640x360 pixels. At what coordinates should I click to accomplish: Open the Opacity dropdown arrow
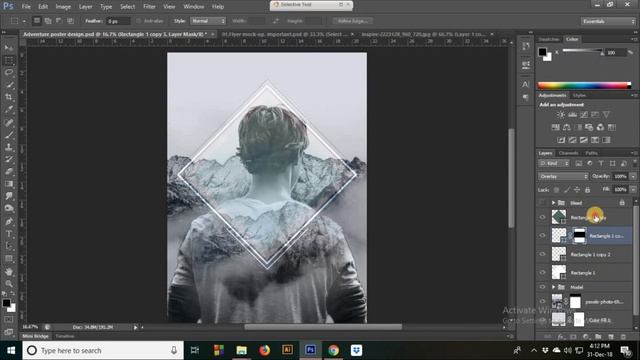633,176
